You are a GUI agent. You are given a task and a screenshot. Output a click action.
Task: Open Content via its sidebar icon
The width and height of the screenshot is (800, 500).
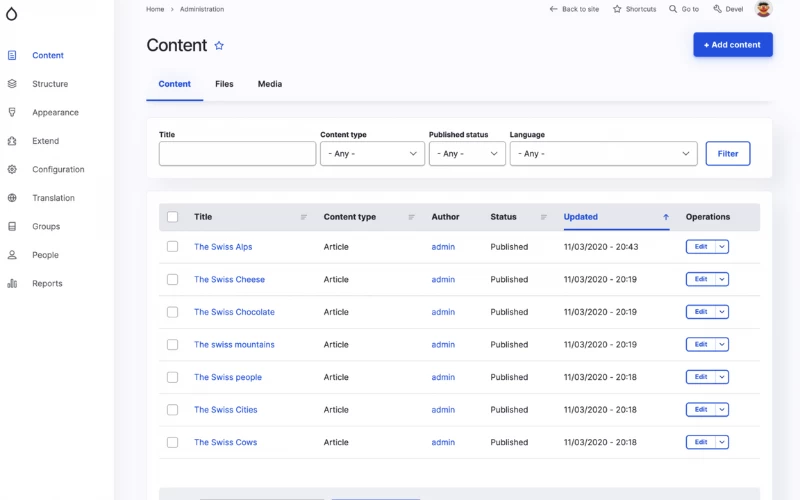pyautogui.click(x=12, y=55)
